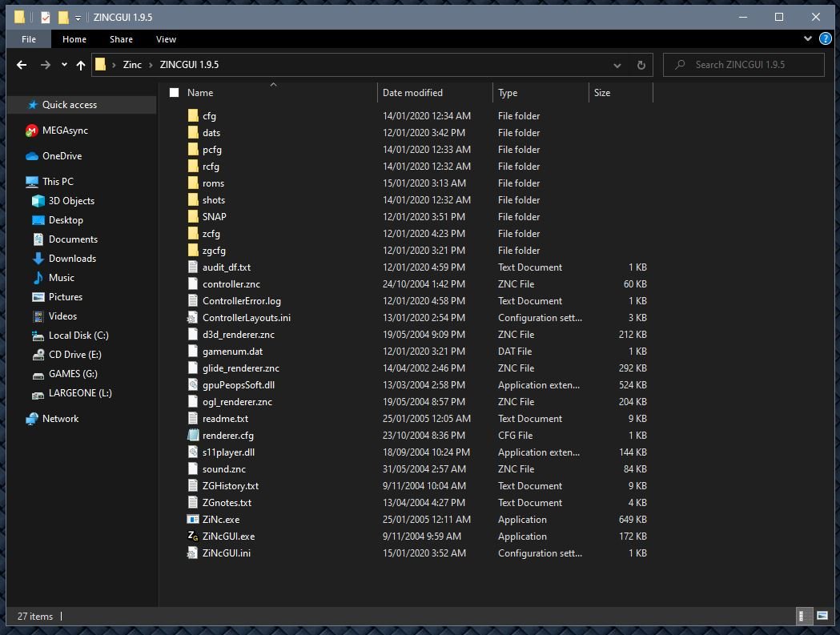Click the MEGAsync icon in sidebar
Image resolution: width=840 pixels, height=635 pixels.
tap(31, 131)
